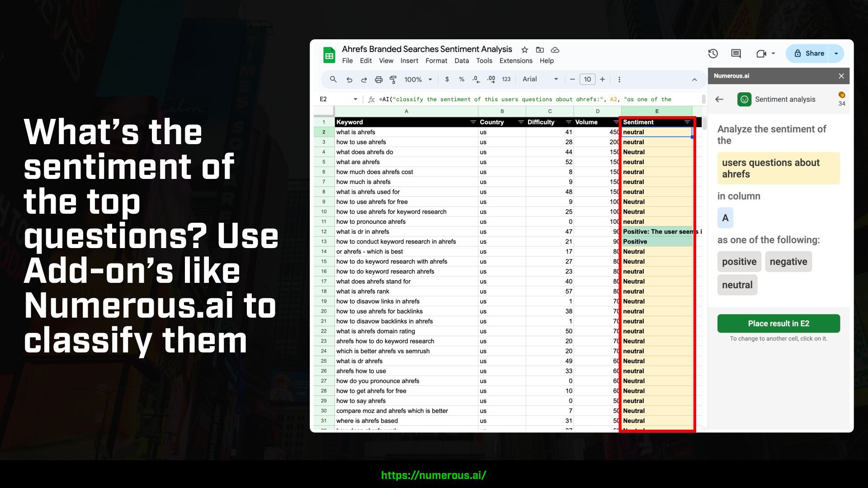The height and width of the screenshot is (488, 868).
Task: Open the Arial font dropdown
Action: click(x=540, y=80)
